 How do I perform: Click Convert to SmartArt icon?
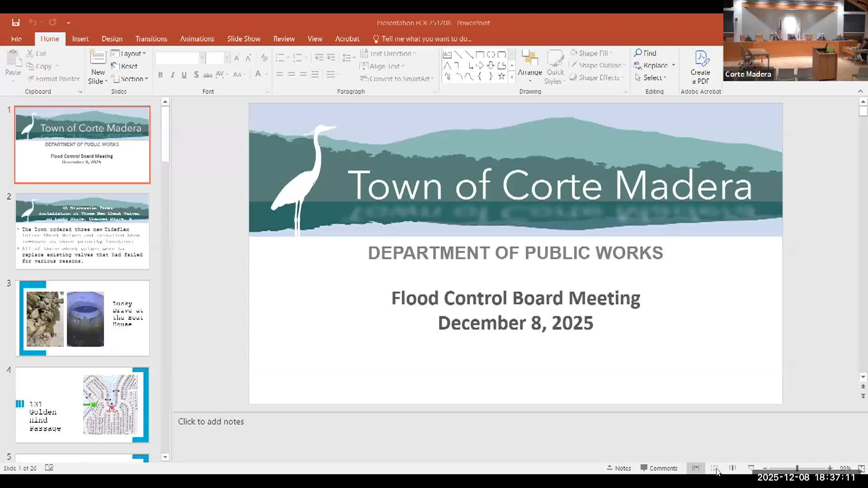[397, 78]
